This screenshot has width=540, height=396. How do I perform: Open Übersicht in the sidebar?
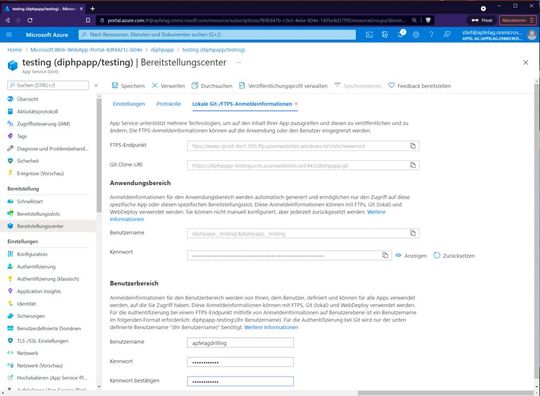(x=28, y=99)
